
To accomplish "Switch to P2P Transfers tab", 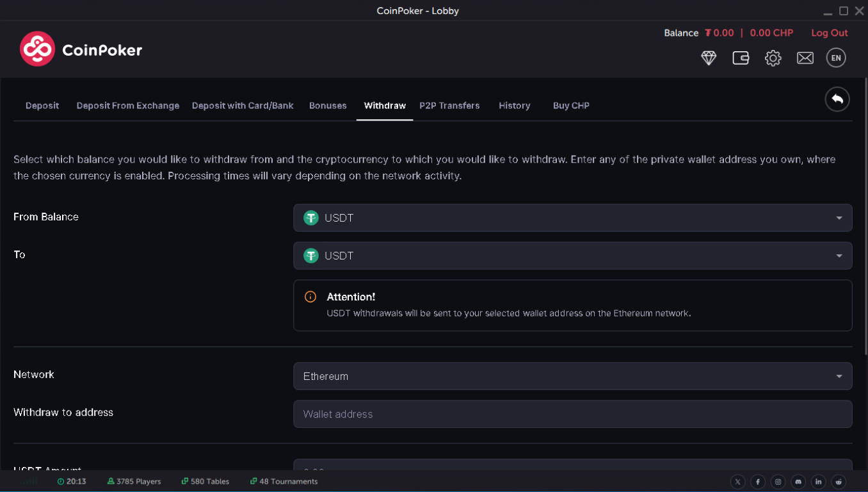I will [x=449, y=106].
